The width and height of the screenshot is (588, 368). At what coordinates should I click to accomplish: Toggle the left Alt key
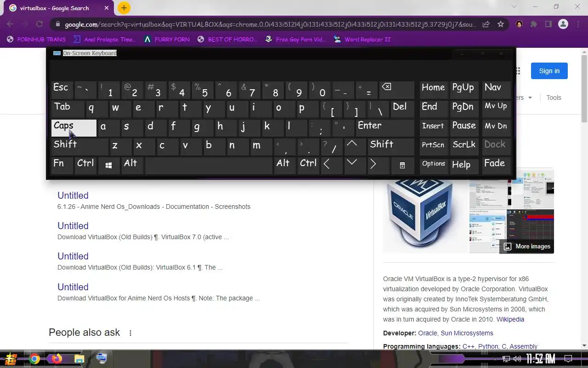(x=132, y=165)
